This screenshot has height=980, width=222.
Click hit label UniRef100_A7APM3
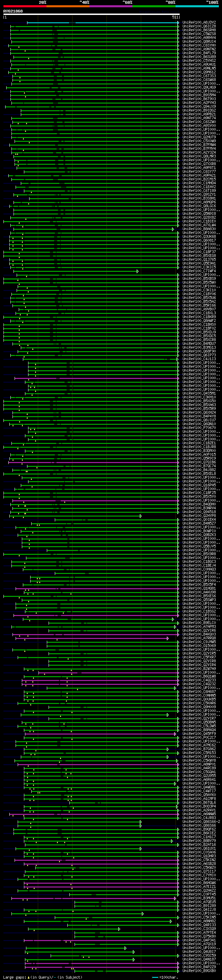199,626
